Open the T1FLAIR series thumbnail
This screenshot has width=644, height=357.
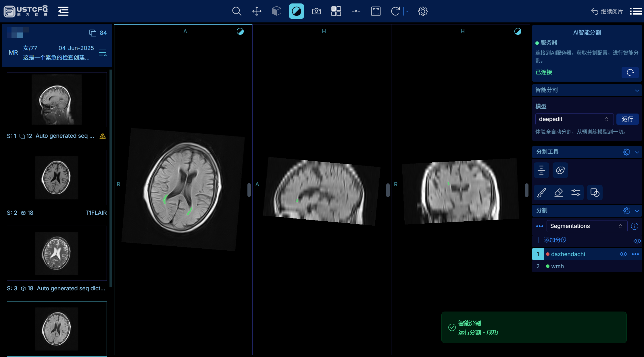57,178
